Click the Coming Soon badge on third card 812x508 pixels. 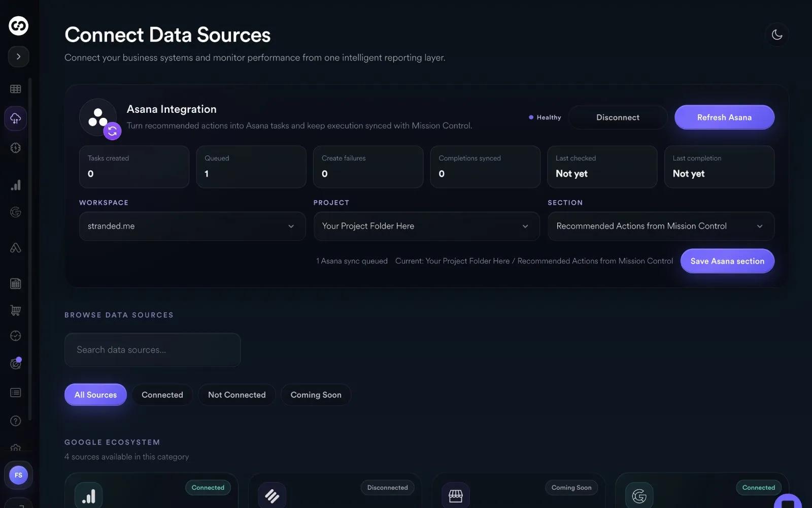tap(571, 488)
